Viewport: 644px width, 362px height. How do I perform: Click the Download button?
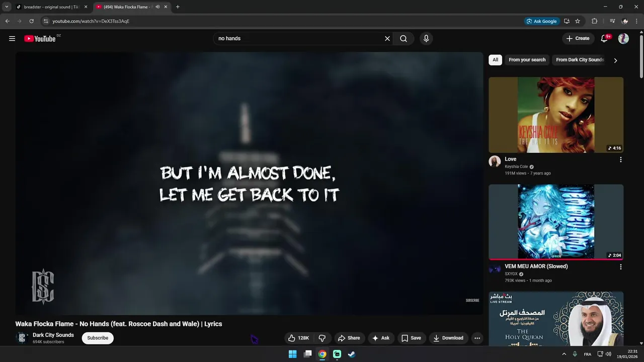448,338
